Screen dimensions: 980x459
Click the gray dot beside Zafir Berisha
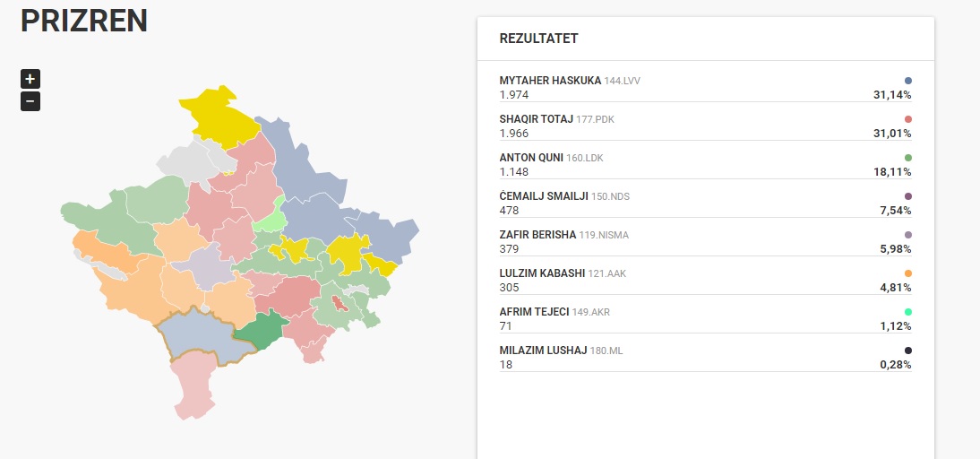908,235
